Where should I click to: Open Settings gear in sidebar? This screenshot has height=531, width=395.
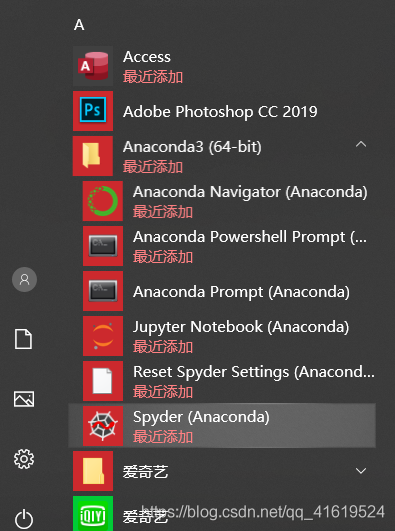(24, 459)
